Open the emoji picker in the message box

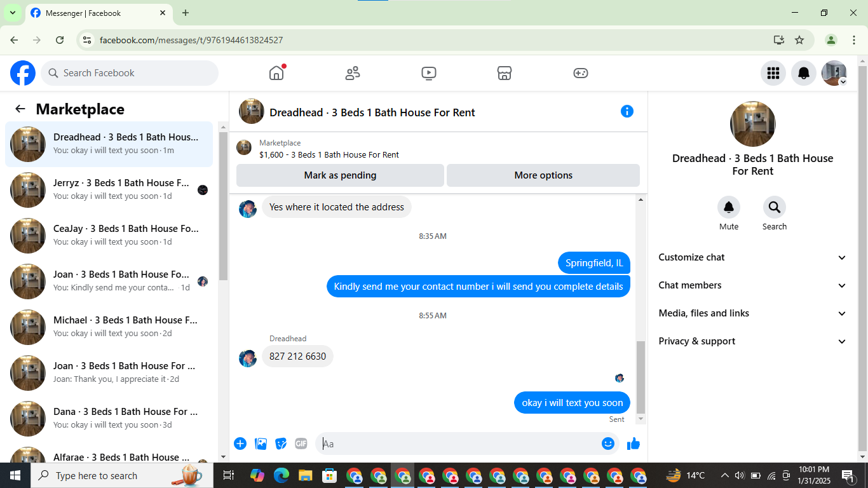(608, 444)
